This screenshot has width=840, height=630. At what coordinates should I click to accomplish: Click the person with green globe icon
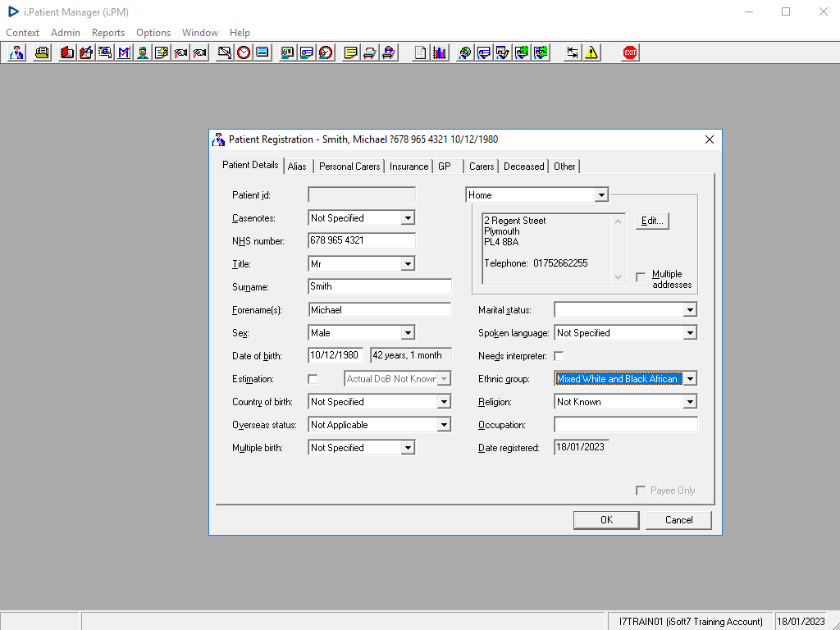[522, 52]
